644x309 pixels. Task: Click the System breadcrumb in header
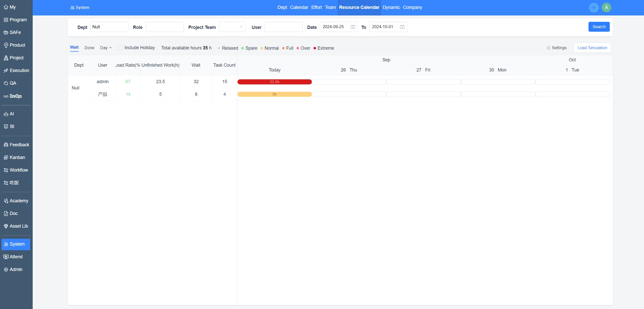pyautogui.click(x=80, y=8)
